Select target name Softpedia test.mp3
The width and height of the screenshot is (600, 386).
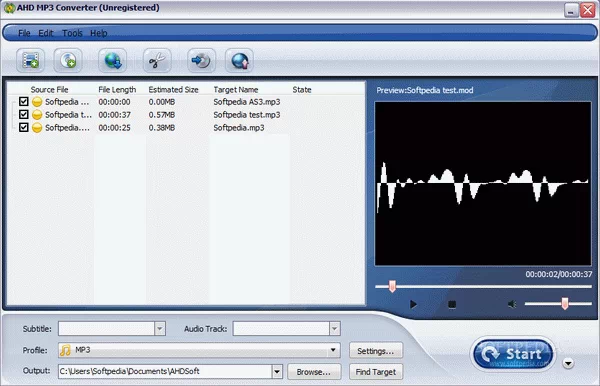tap(247, 115)
